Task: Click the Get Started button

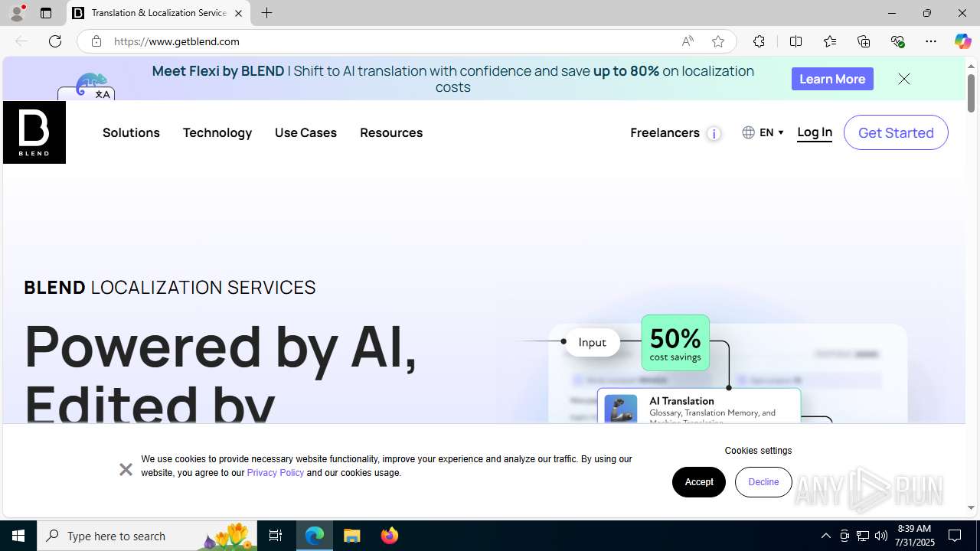Action: coord(896,132)
